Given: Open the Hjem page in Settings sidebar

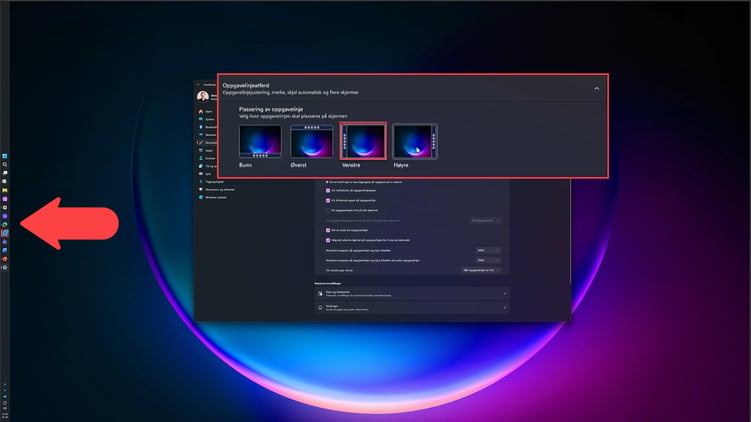Looking at the screenshot, I should [206, 111].
